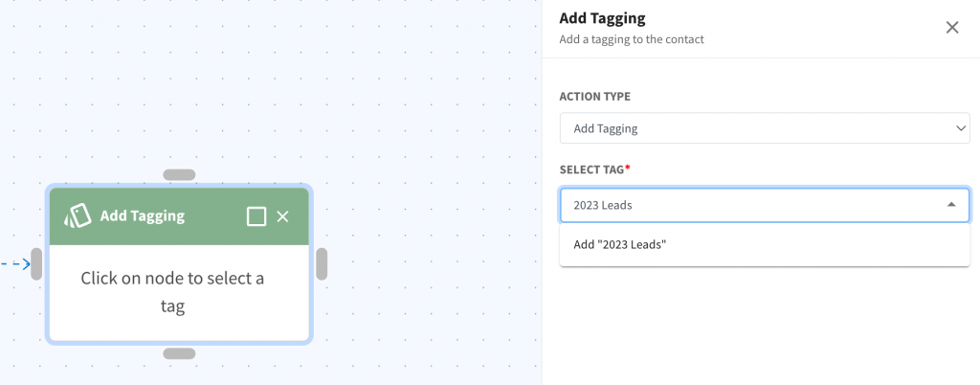Screen dimensions: 980x385
Task: Click the ACTION TYPE field label
Action: click(594, 97)
